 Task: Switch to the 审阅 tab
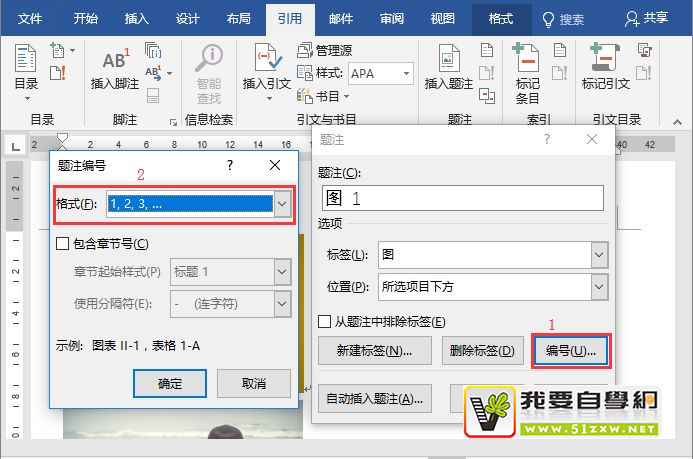[392, 19]
